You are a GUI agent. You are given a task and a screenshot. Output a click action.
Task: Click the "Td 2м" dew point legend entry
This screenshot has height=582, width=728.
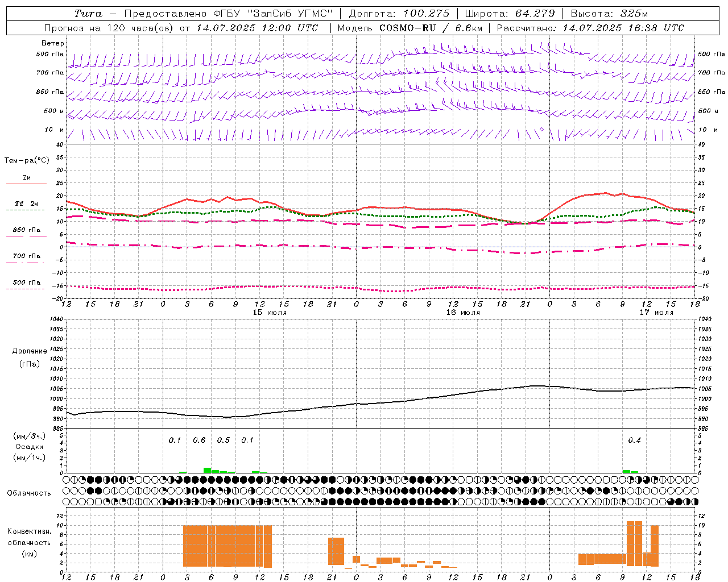[x=27, y=203]
